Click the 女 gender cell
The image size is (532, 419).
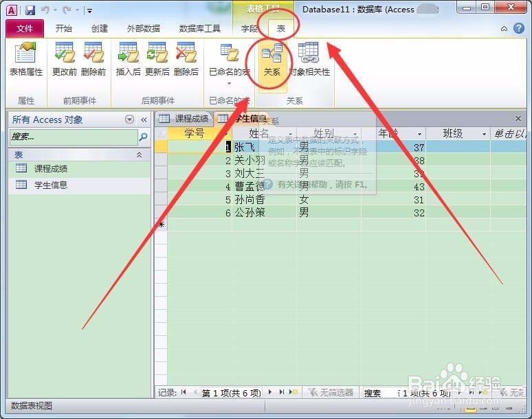coord(329,200)
